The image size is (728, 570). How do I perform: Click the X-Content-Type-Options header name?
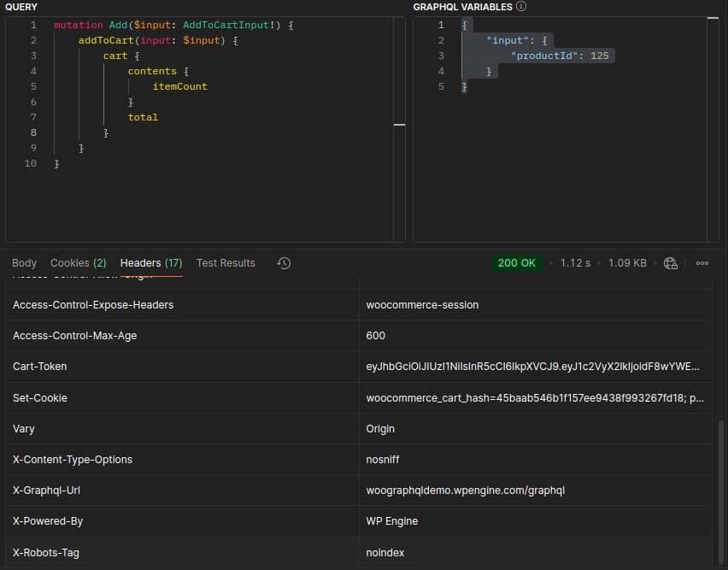(x=73, y=460)
